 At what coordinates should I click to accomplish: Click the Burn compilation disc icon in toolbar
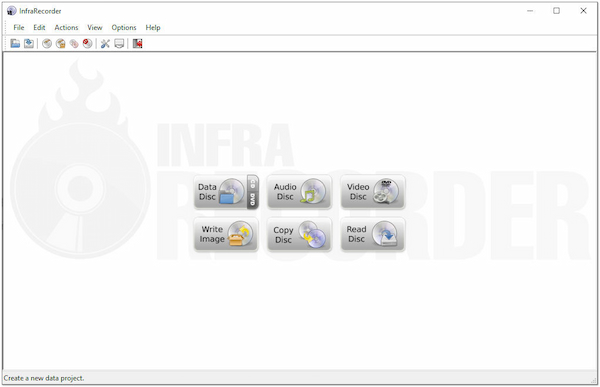47,44
